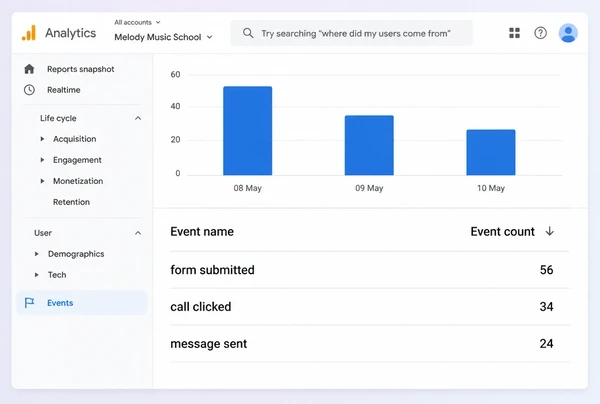This screenshot has width=600, height=404.
Task: Open Monetization reports label
Action: point(78,181)
